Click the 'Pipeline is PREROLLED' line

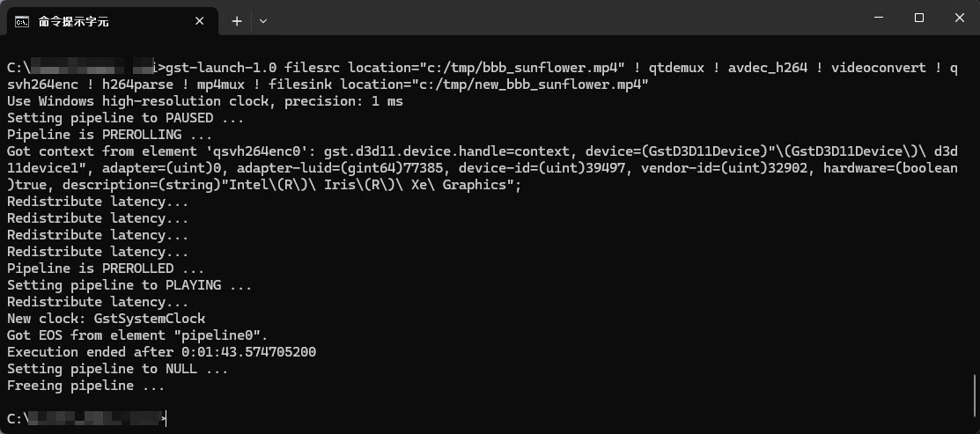(106, 268)
